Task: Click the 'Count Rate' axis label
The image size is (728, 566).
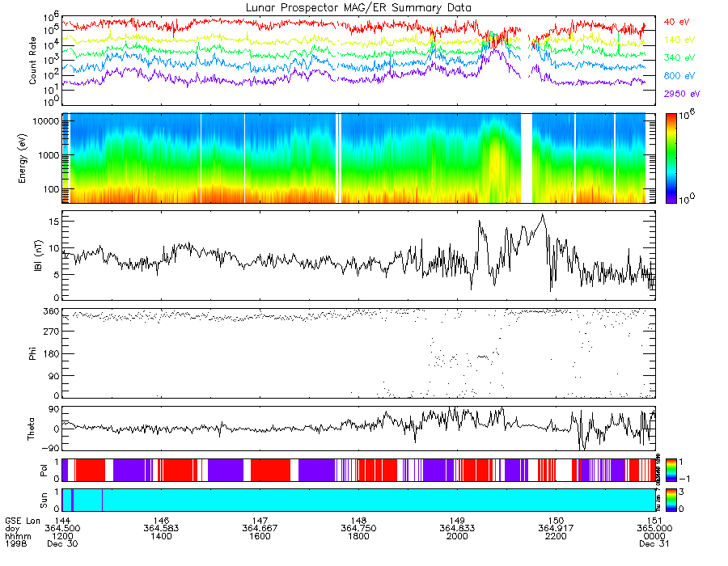Action: coord(32,61)
